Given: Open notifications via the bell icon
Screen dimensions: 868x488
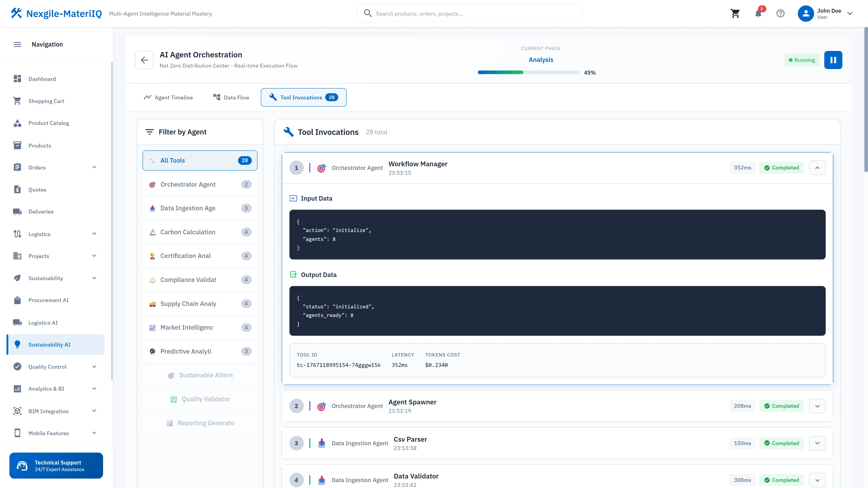Looking at the screenshot, I should coord(758,14).
